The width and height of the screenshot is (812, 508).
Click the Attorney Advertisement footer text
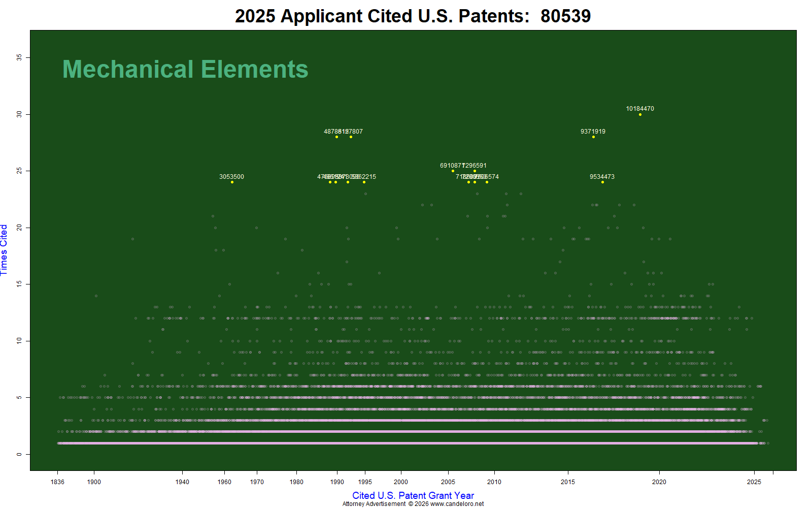374,504
